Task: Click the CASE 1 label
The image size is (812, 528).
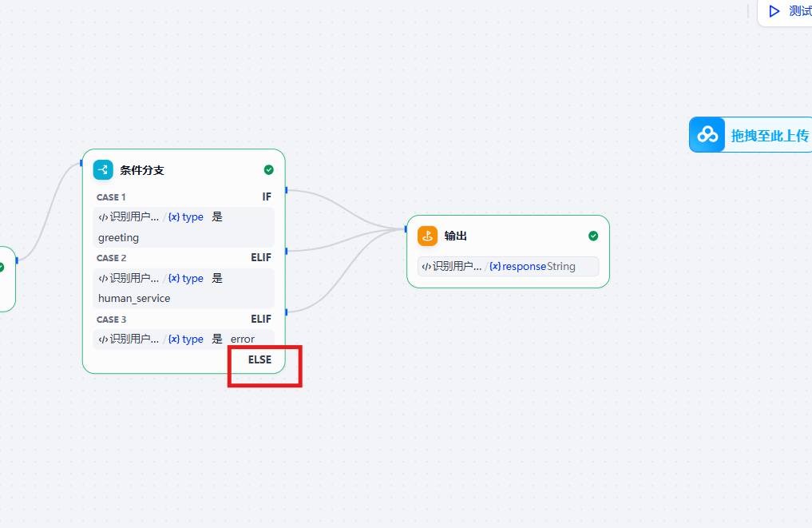Action: point(111,197)
